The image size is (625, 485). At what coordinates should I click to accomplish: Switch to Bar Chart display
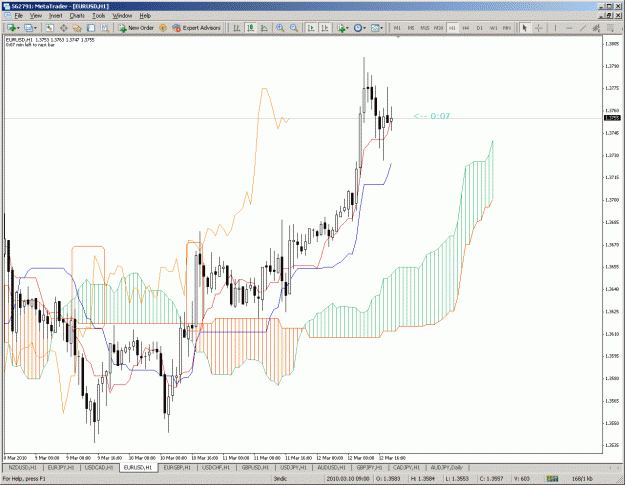[x=237, y=28]
